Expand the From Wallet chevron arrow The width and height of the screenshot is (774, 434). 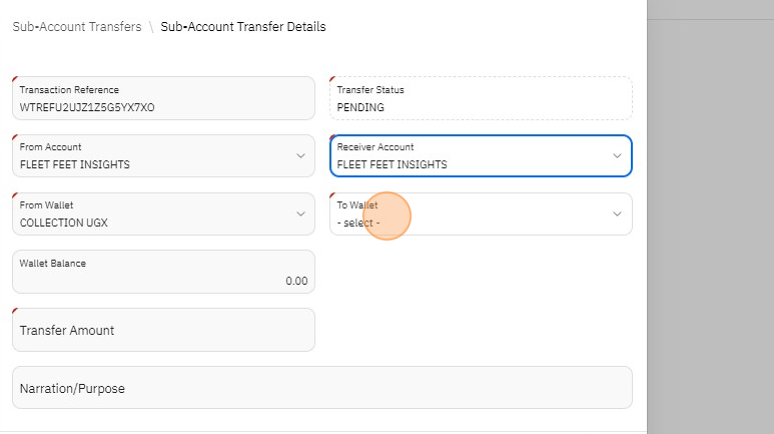click(x=301, y=214)
